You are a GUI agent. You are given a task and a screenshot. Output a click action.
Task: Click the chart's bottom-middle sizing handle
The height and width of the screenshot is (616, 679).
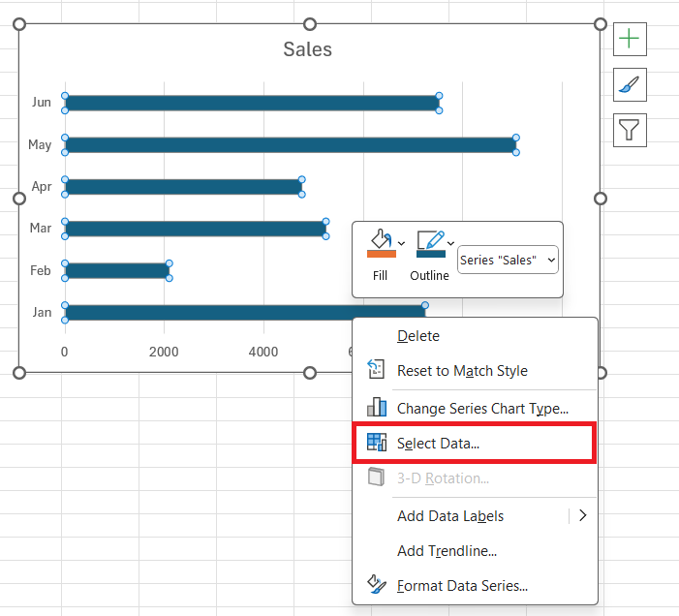(310, 373)
